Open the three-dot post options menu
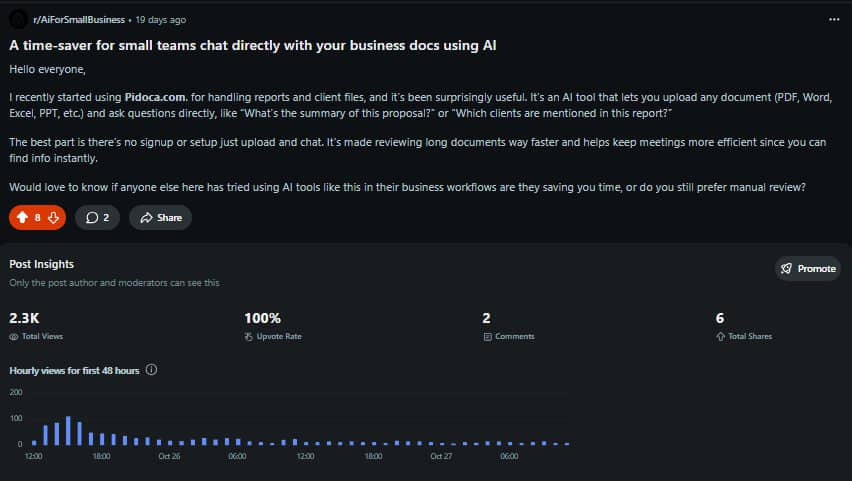 (835, 19)
